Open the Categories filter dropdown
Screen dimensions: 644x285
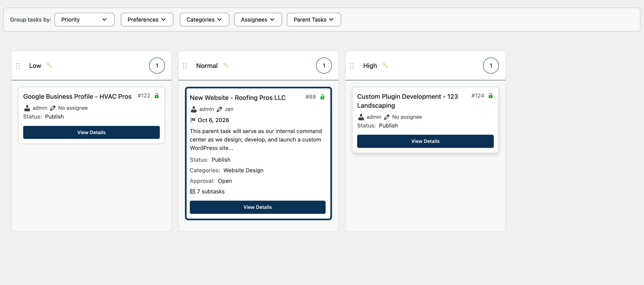[204, 20]
